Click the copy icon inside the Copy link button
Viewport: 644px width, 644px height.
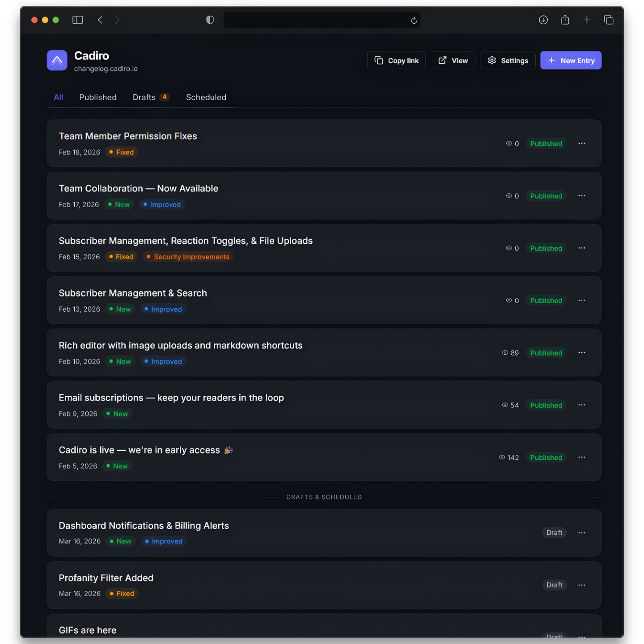(x=379, y=60)
